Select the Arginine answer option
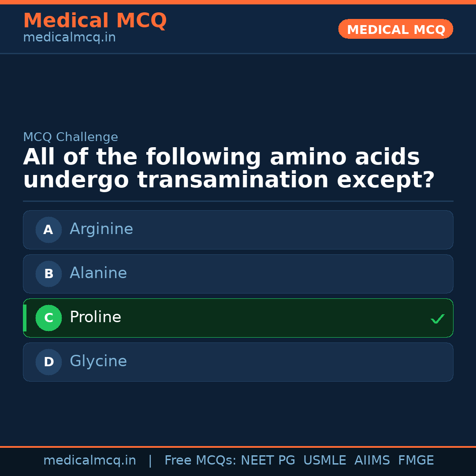Screen dimensions: 476x476 [x=238, y=230]
